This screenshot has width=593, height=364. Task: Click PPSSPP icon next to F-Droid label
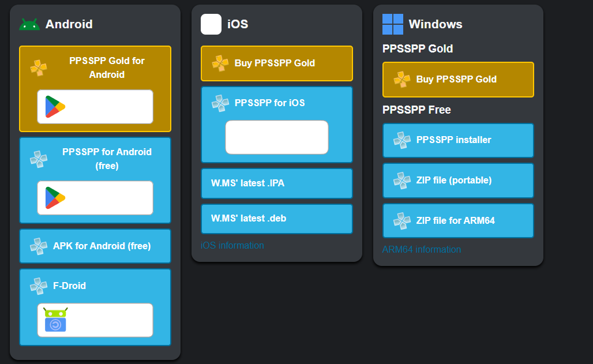(x=39, y=286)
